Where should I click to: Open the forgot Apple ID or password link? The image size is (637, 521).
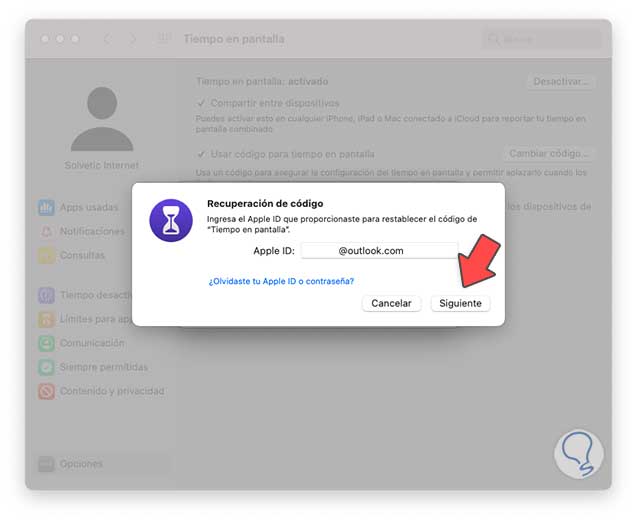pos(281,281)
